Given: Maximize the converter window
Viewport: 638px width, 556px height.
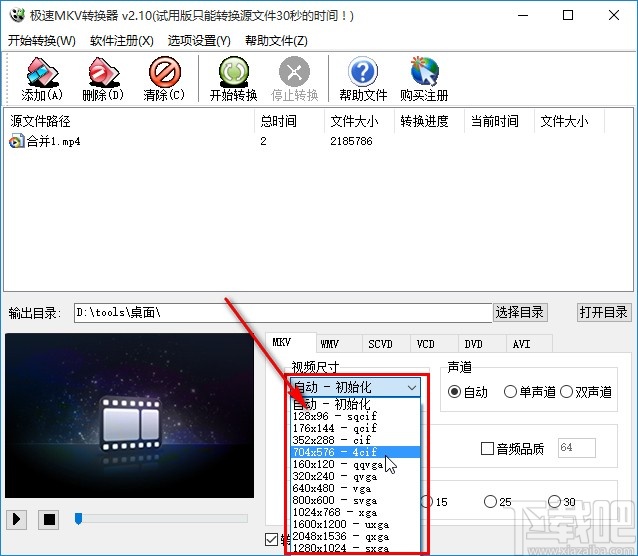Looking at the screenshot, I should [x=568, y=15].
